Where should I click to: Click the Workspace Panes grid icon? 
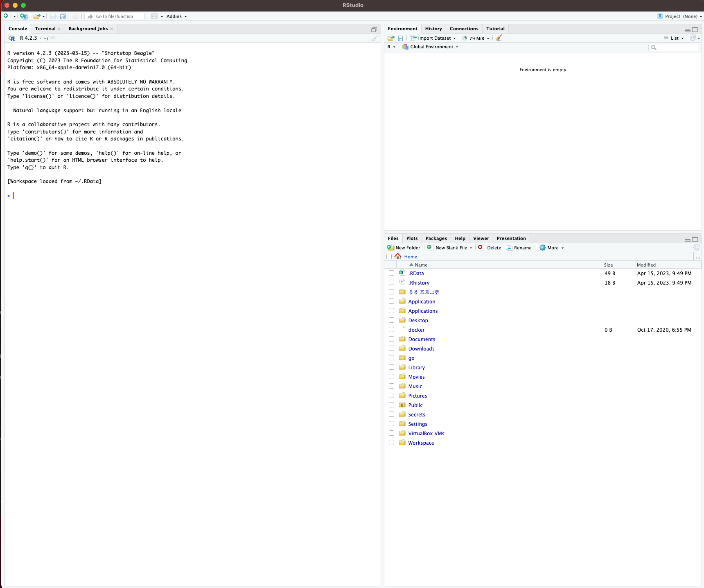click(x=155, y=16)
